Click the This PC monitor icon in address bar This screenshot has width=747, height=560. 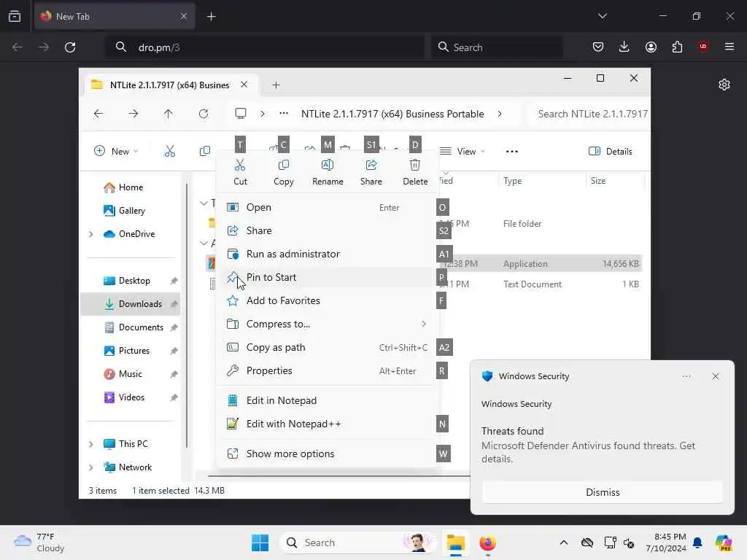[241, 113]
